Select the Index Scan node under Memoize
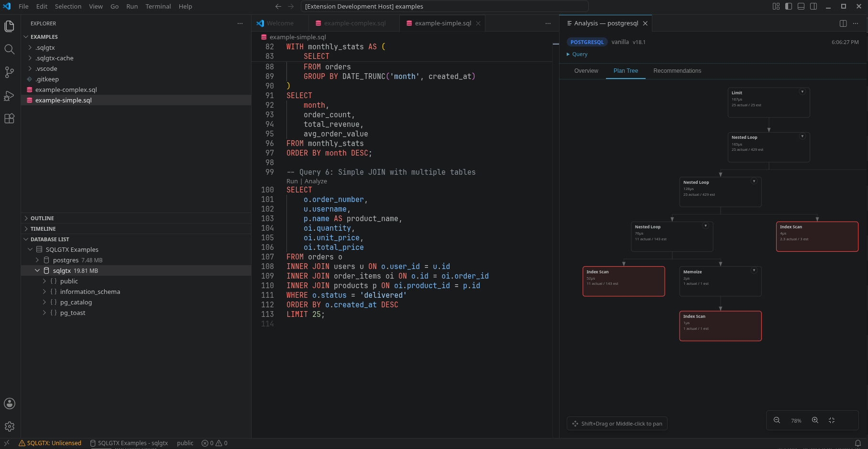Image resolution: width=868 pixels, height=449 pixels. click(x=720, y=326)
